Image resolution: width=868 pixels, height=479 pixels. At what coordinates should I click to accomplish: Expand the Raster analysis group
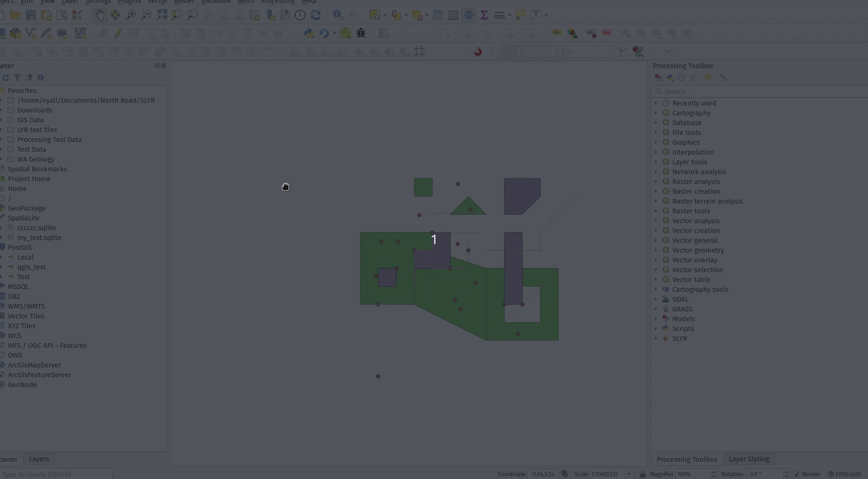tap(656, 182)
